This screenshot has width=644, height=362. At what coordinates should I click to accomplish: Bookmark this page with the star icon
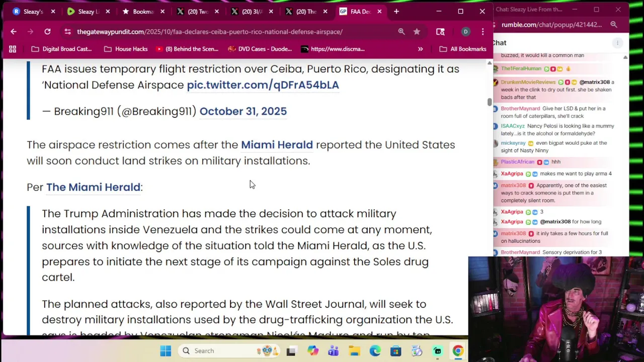tap(417, 32)
